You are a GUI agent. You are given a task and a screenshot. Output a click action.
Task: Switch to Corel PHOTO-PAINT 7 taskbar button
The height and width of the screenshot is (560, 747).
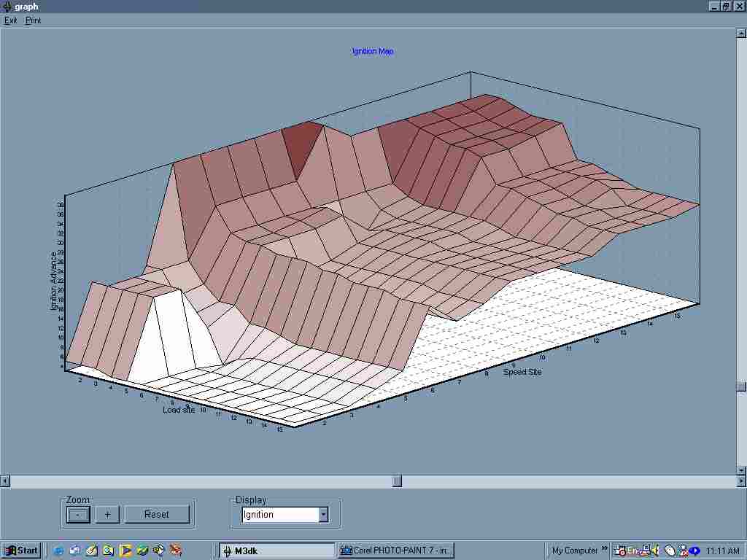tap(396, 551)
